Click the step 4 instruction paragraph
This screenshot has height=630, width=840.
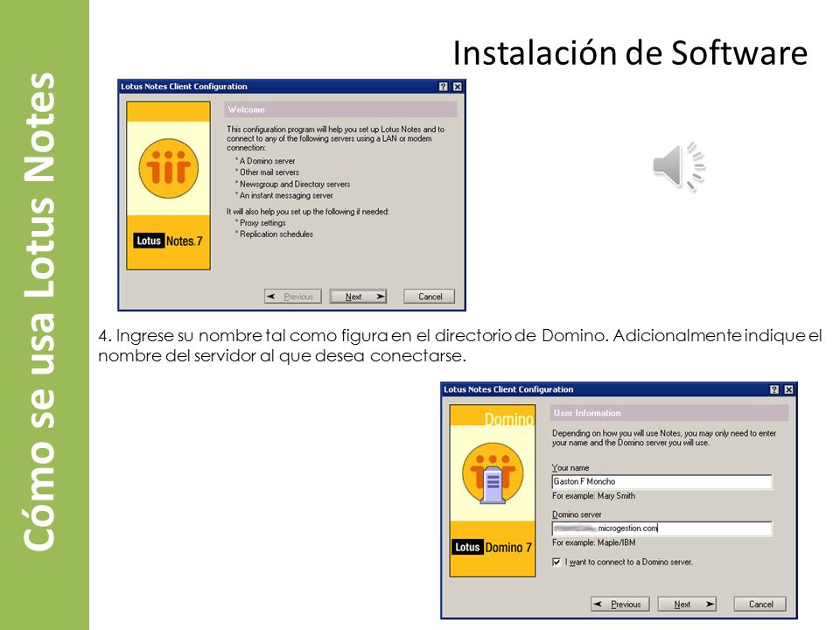[459, 346]
